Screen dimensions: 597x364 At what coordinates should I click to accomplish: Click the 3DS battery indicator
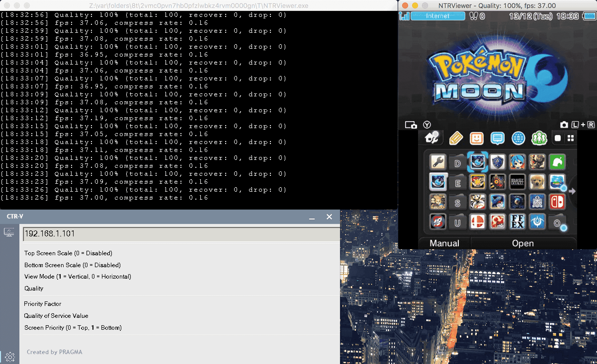[x=590, y=16]
